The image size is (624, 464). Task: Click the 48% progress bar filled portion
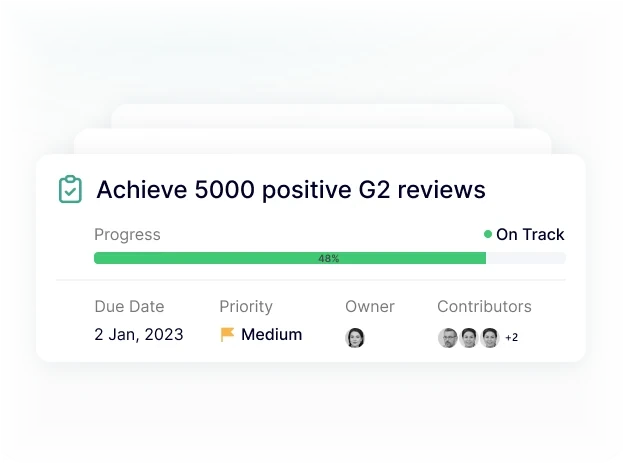[x=290, y=258]
